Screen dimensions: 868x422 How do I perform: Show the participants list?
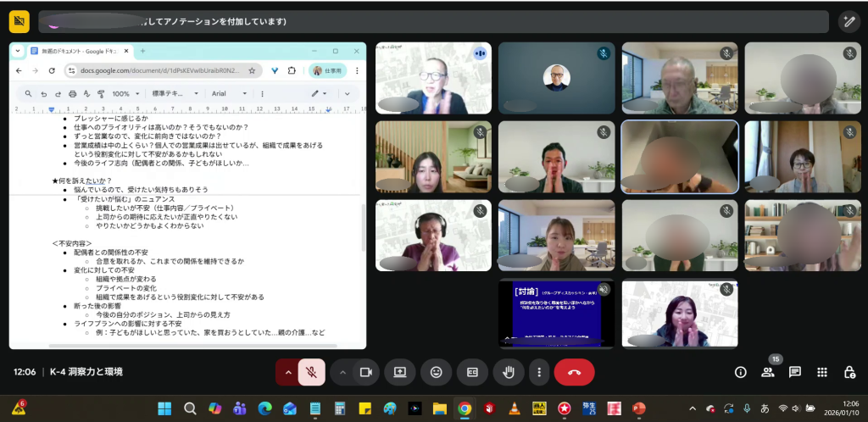coord(768,372)
